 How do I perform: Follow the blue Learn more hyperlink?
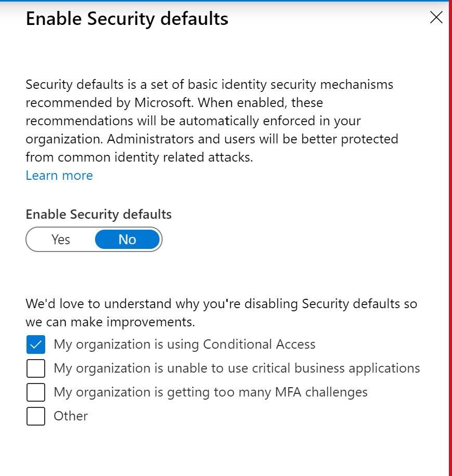pyautogui.click(x=59, y=175)
